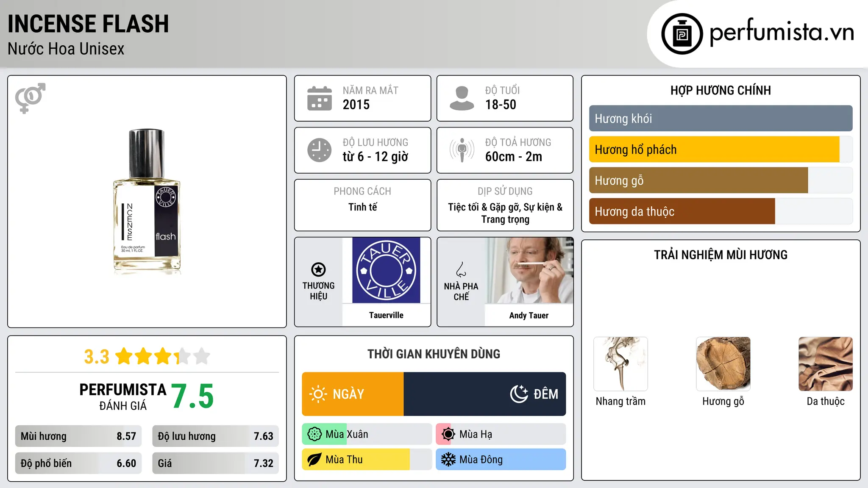Screen dimensions: 868x488
Task: Click the calendar icon beside Năm Ra Mắt
Action: pyautogui.click(x=320, y=98)
